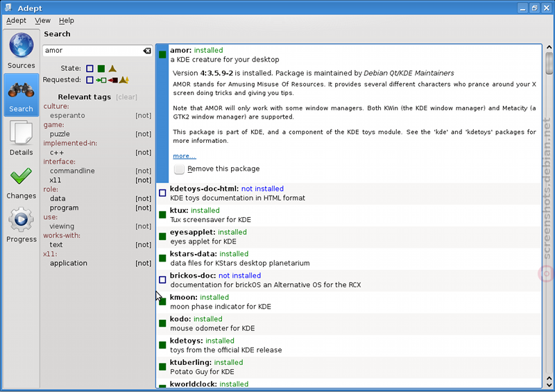
Task: Select the kdetoys-doc-html package row
Action: click(x=349, y=194)
